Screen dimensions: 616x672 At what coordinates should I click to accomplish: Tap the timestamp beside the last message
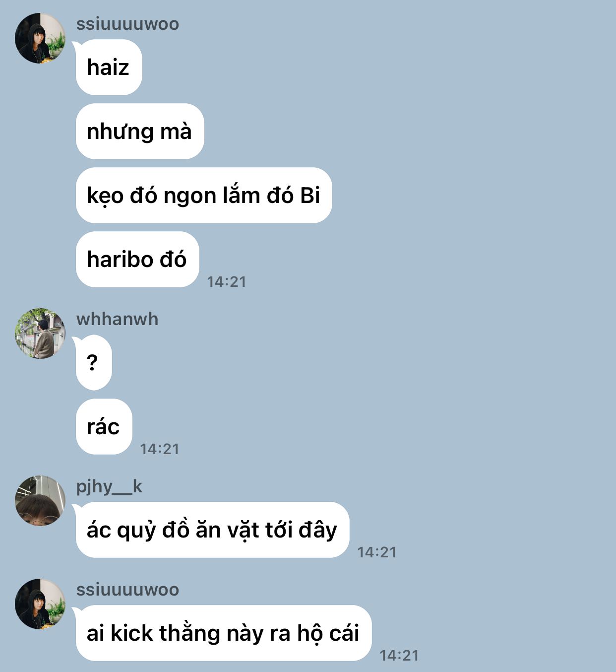399,655
